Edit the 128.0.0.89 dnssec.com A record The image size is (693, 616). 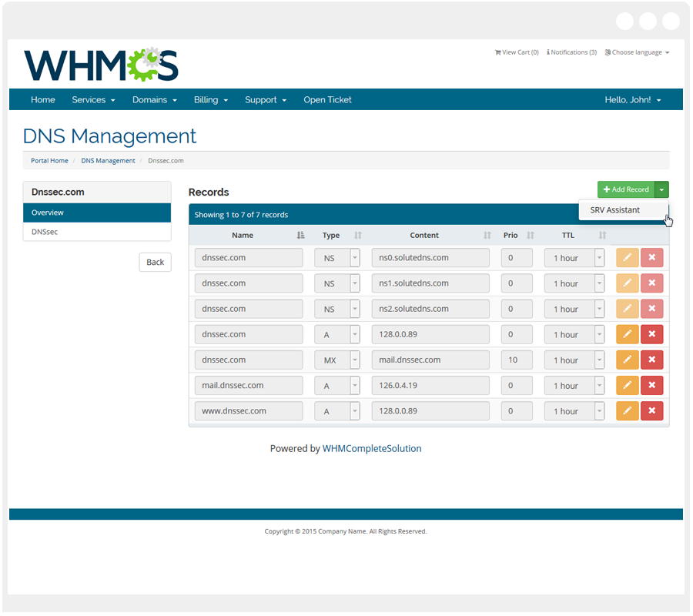[x=627, y=334]
